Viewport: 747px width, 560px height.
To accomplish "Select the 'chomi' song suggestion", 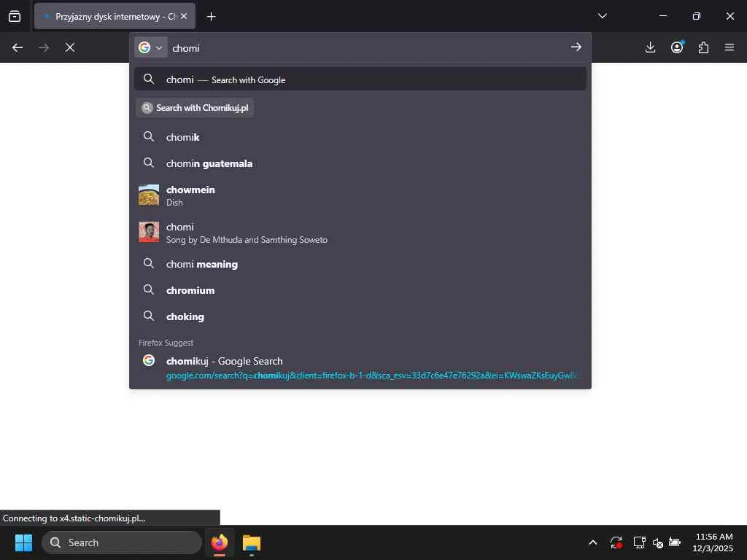I will tap(360, 233).
